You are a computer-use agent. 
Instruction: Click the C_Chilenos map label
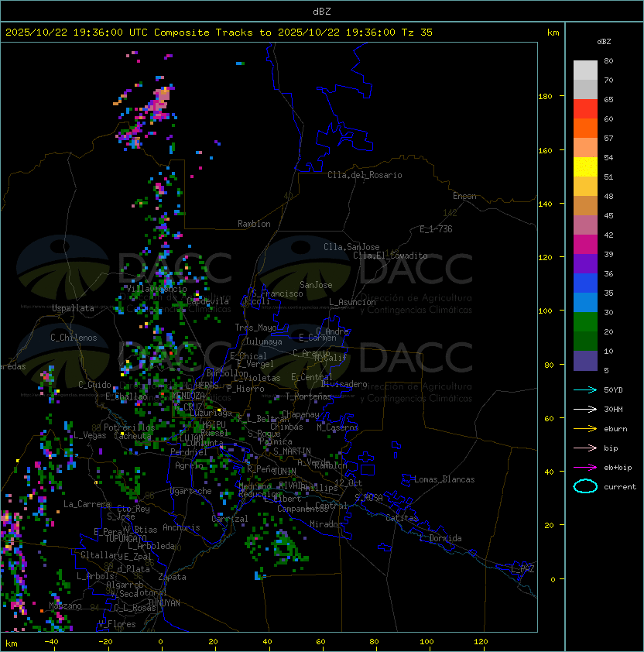click(x=74, y=338)
